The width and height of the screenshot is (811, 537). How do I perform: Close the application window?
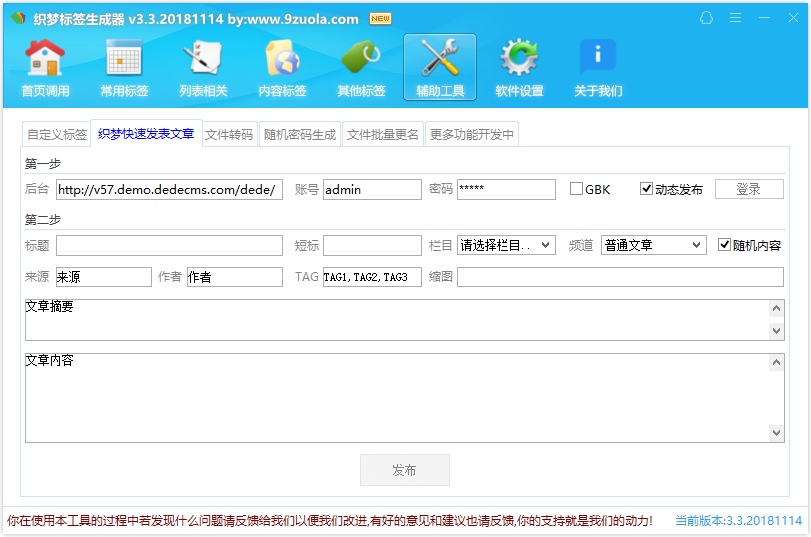click(x=793, y=18)
